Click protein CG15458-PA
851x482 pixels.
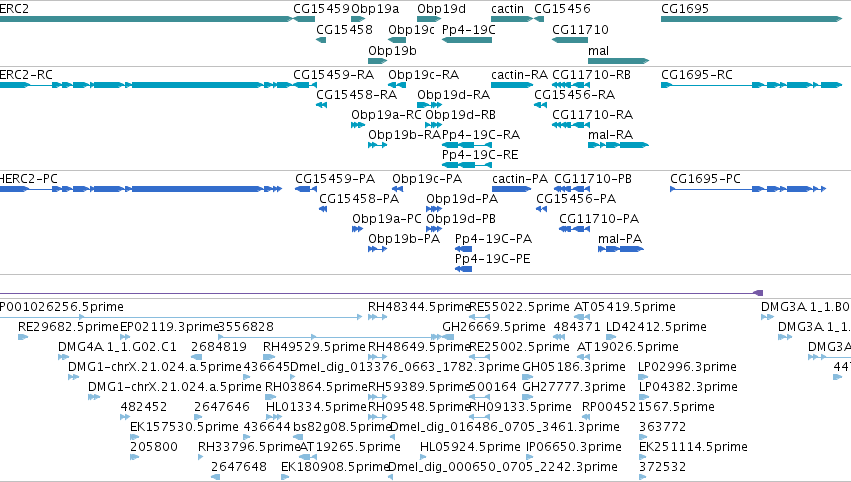pyautogui.click(x=359, y=199)
